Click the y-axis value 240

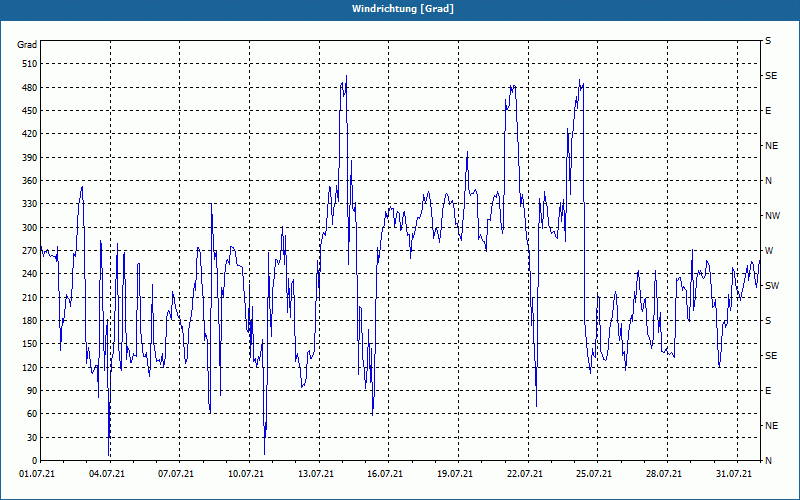(29, 274)
